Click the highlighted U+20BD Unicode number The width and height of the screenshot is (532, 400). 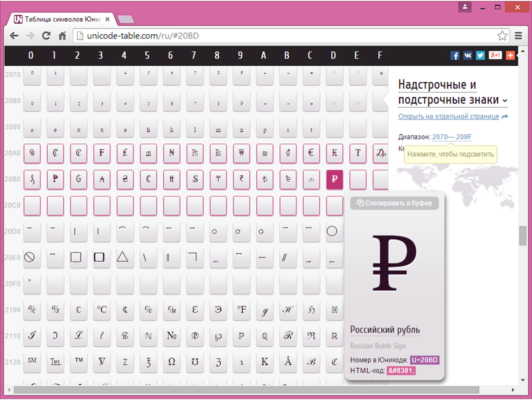click(425, 360)
